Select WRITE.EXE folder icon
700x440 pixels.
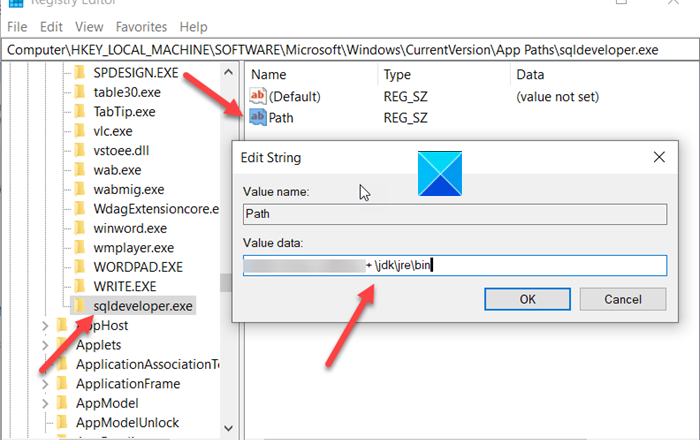coord(80,286)
